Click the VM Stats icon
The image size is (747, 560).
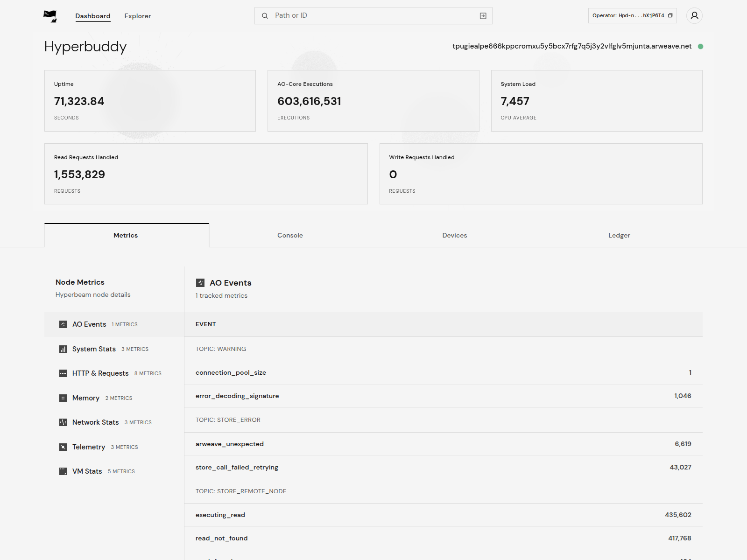pos(63,471)
